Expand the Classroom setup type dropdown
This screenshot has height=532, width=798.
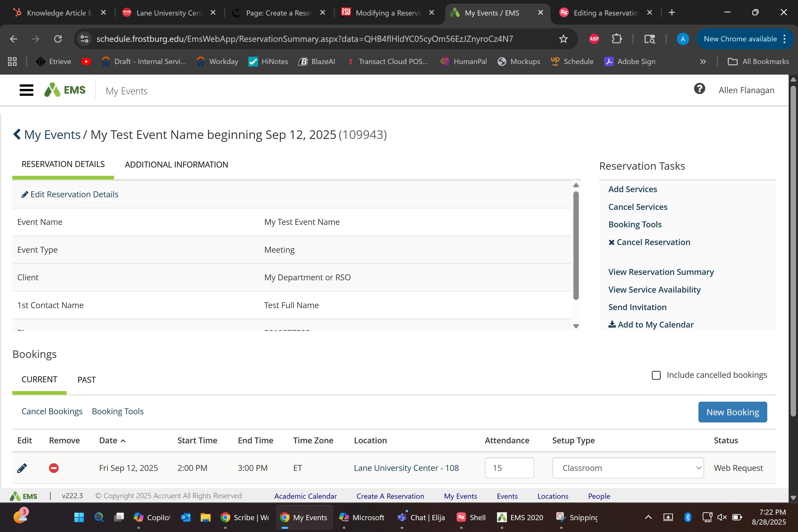tap(628, 468)
